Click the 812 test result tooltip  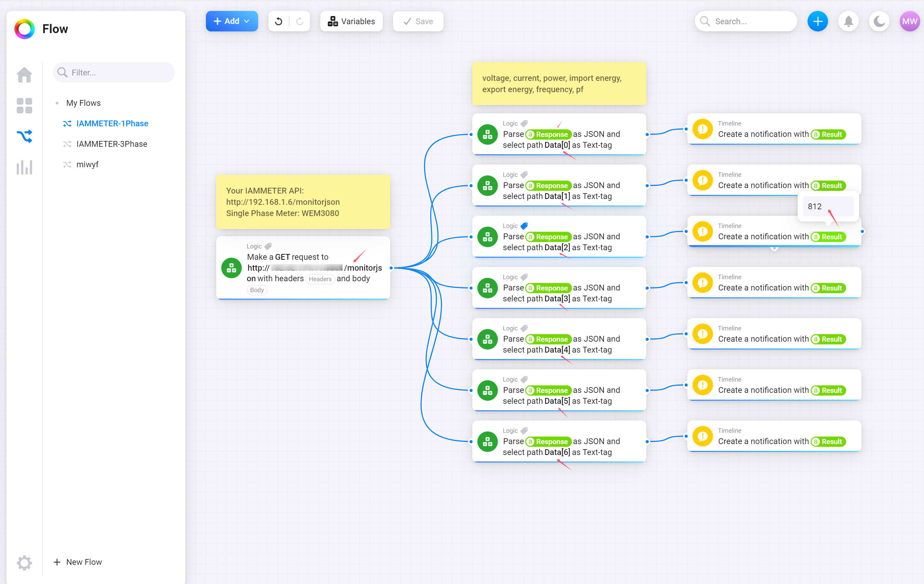[828, 206]
